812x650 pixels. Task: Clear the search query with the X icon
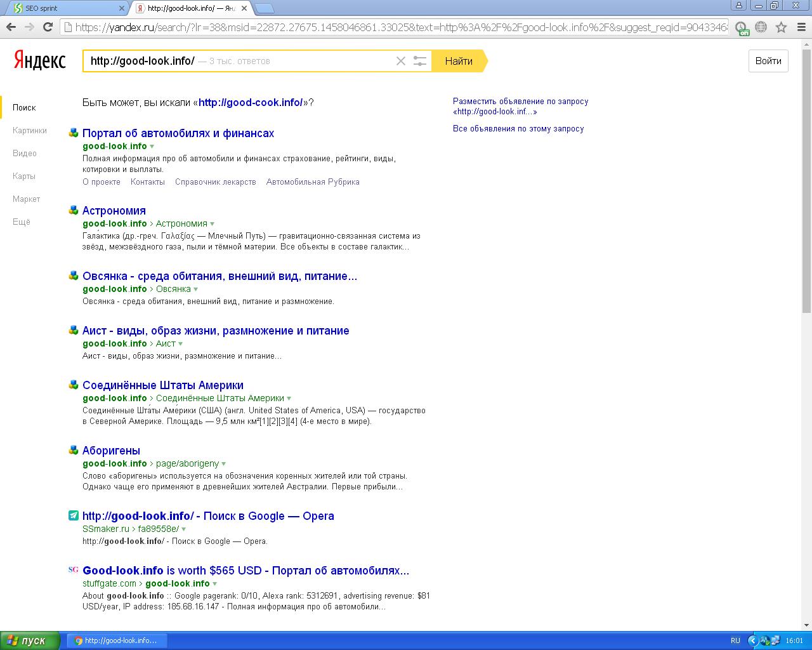401,61
